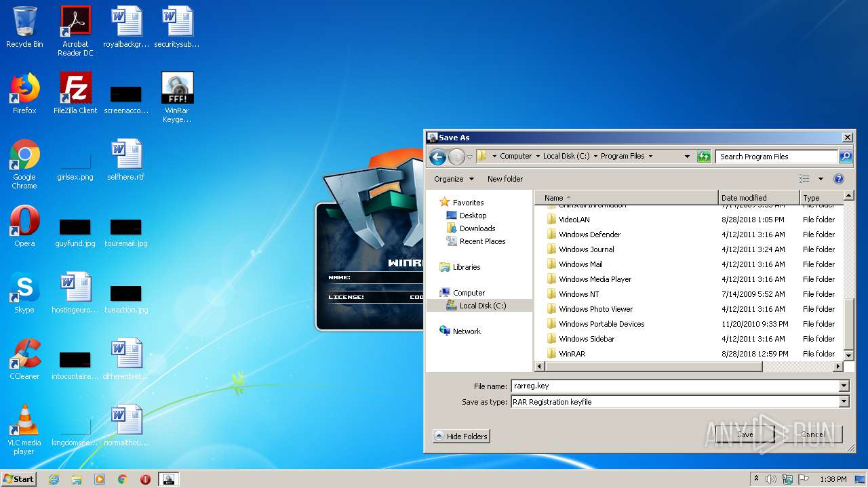Select Network in the navigation pane
The width and height of the screenshot is (868, 488).
pos(467,331)
